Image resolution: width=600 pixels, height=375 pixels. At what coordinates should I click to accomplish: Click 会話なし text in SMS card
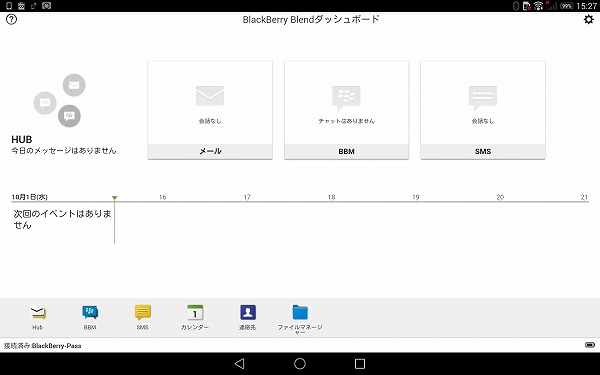point(483,121)
